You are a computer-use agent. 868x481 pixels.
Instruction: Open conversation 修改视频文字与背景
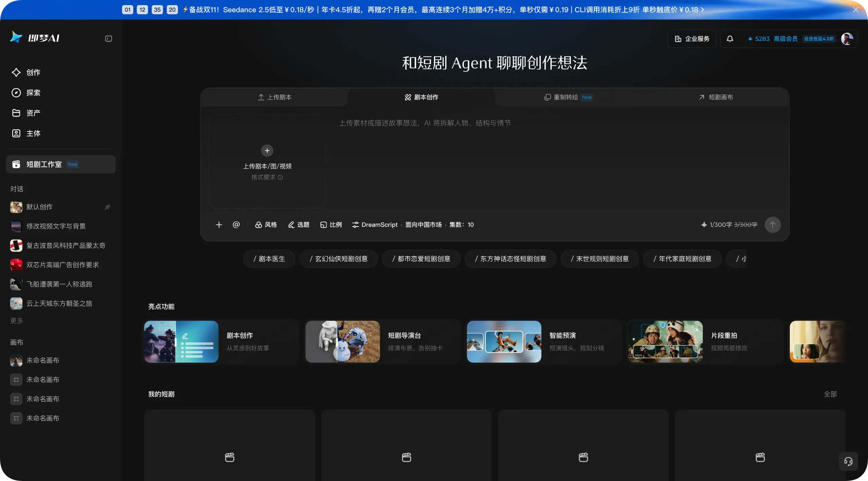[x=61, y=226]
